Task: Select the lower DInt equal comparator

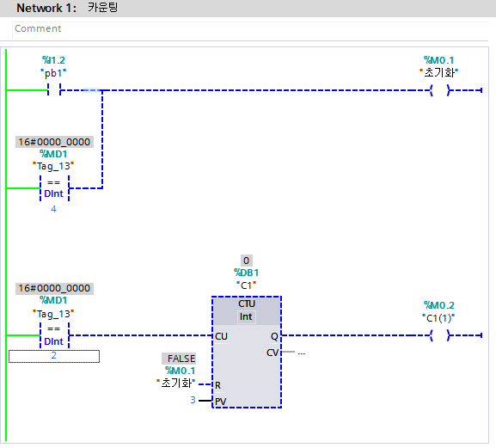Action: click(x=54, y=335)
